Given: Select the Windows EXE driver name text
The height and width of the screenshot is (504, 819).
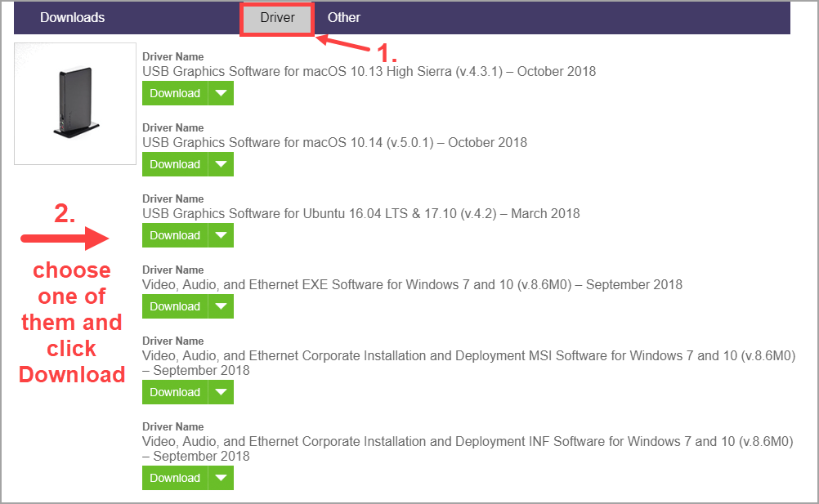Looking at the screenshot, I should 409,284.
